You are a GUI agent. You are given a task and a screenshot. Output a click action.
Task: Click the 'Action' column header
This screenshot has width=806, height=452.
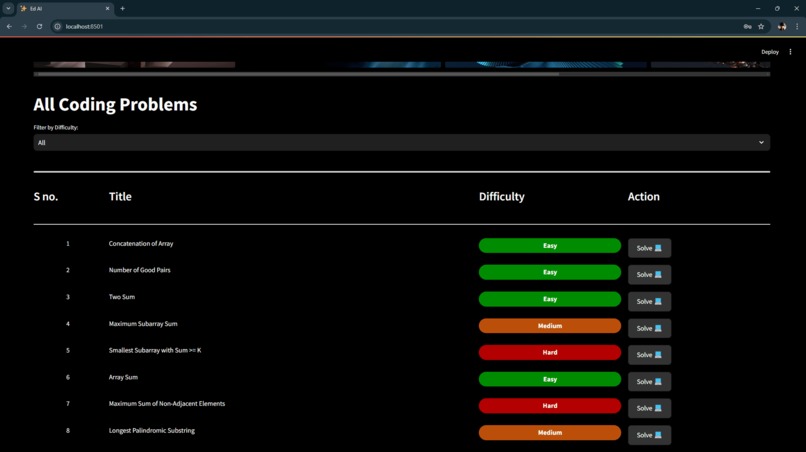point(644,196)
